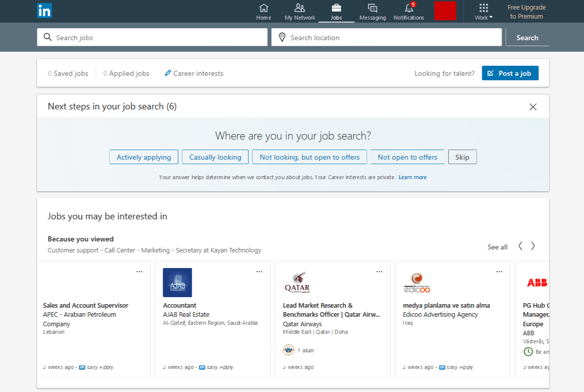Open more options on Edicoo card
This screenshot has height=392, width=584.
click(x=499, y=272)
